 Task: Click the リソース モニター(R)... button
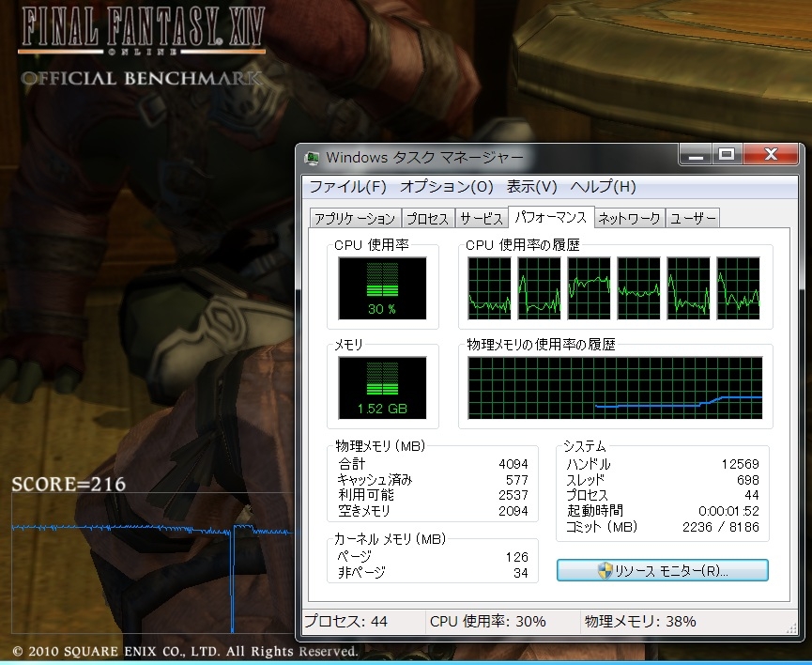[663, 570]
